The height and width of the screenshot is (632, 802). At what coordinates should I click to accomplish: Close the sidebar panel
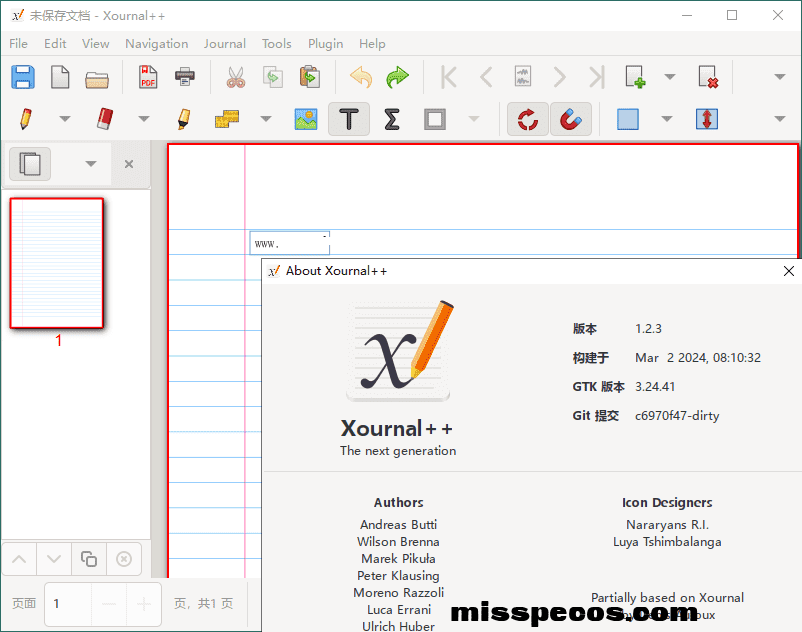coord(129,164)
